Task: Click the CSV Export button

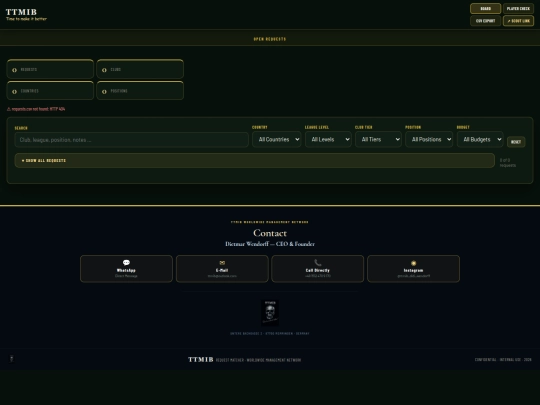Action: pos(486,21)
